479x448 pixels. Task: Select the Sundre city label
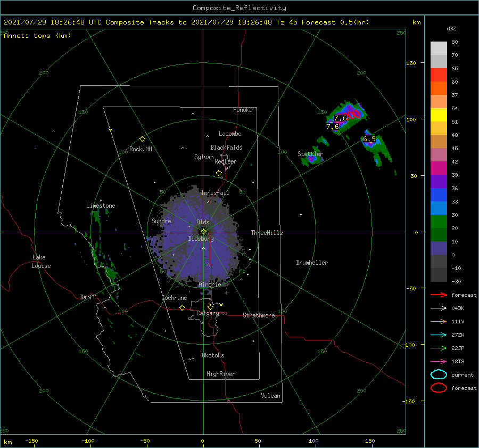coord(161,221)
